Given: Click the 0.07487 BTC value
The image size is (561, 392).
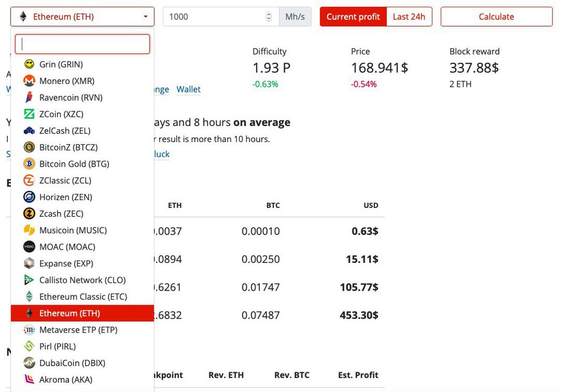Looking at the screenshot, I should 261,315.
